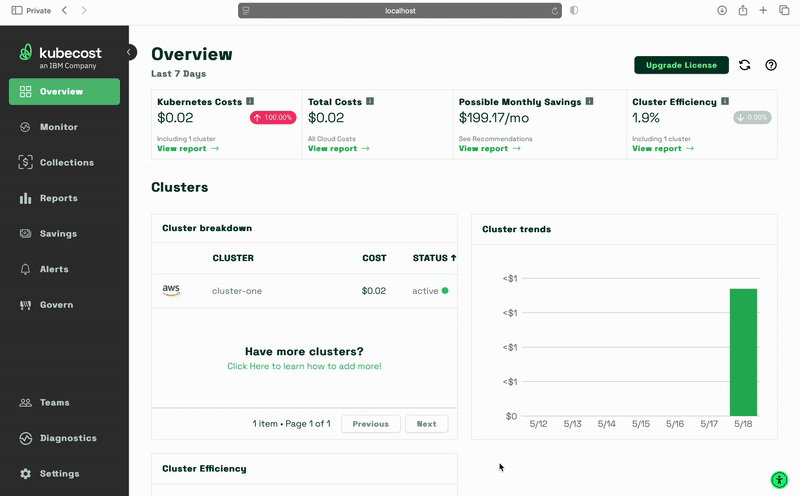Collapse the sidebar with chevron button
The height and width of the screenshot is (496, 800).
pyautogui.click(x=130, y=52)
